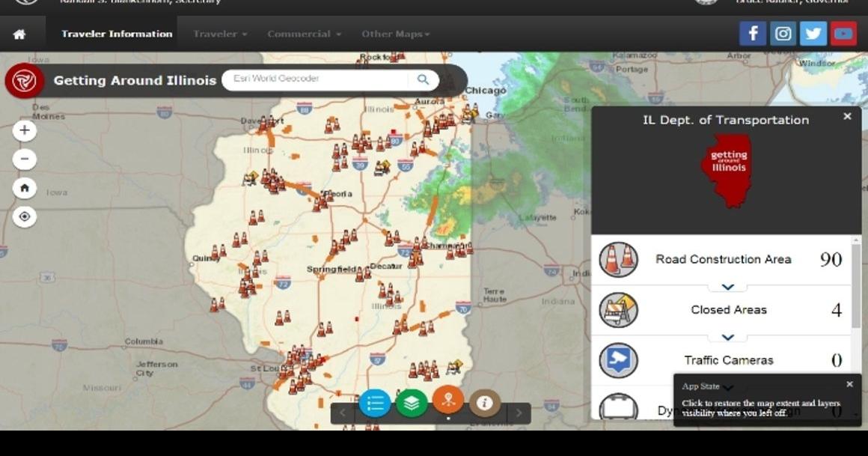Open the Closed Areas label

729,310
